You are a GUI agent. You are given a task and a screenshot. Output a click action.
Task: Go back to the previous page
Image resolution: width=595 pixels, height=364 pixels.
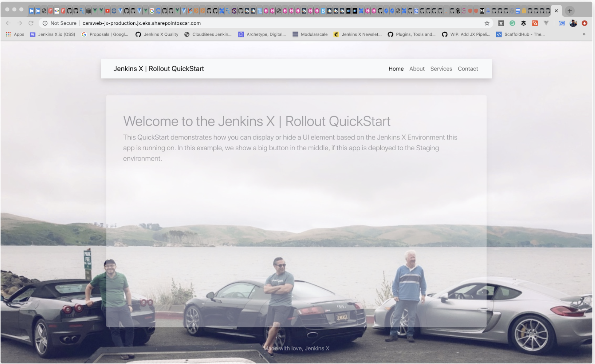(x=8, y=23)
